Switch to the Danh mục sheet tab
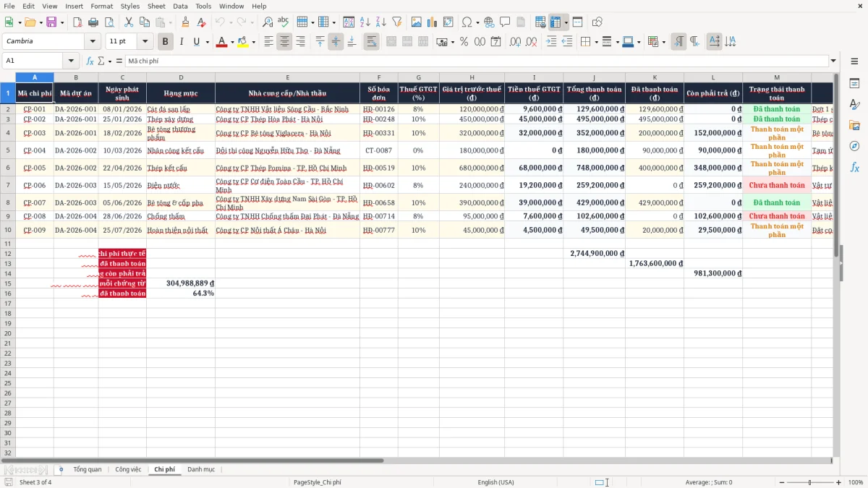Image resolution: width=868 pixels, height=488 pixels. click(201, 469)
